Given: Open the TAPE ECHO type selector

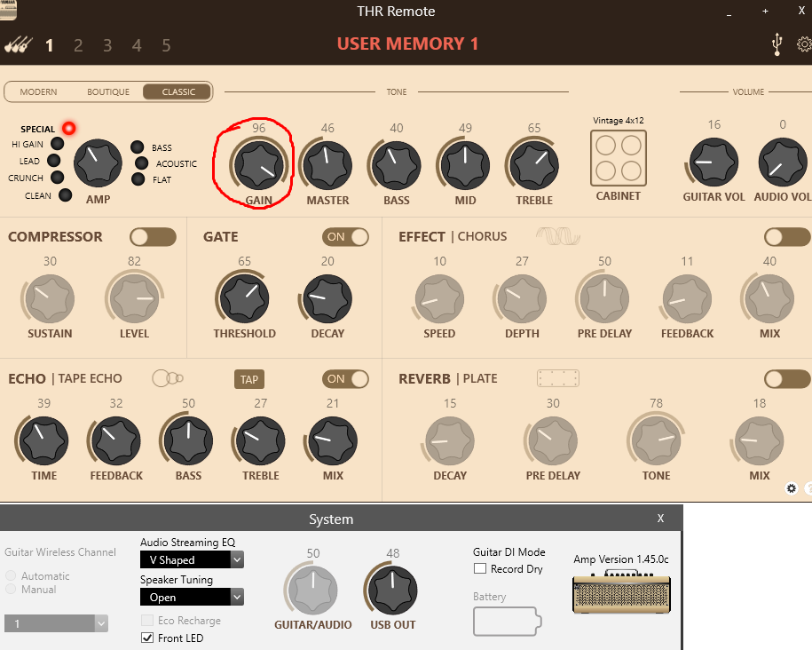Looking at the screenshot, I should [x=91, y=378].
